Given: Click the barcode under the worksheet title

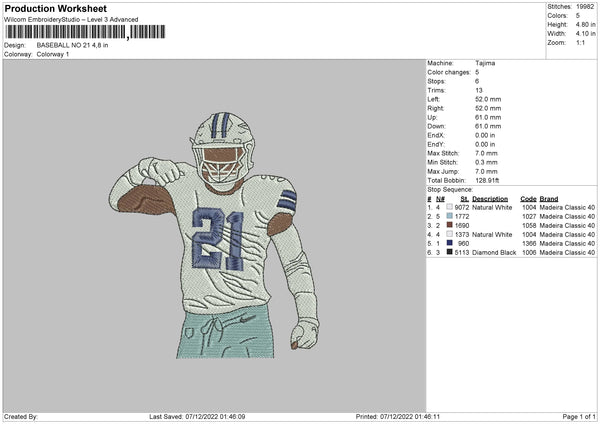Looking at the screenshot, I should [x=85, y=32].
